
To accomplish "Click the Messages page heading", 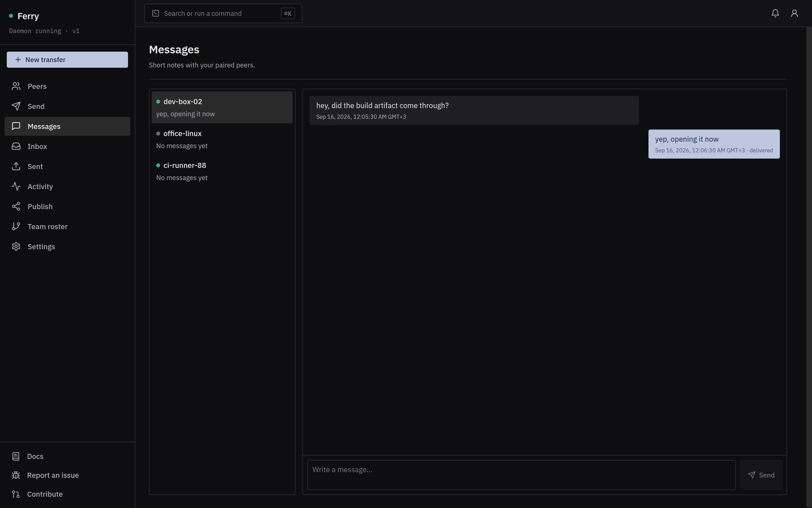I will 174,50.
